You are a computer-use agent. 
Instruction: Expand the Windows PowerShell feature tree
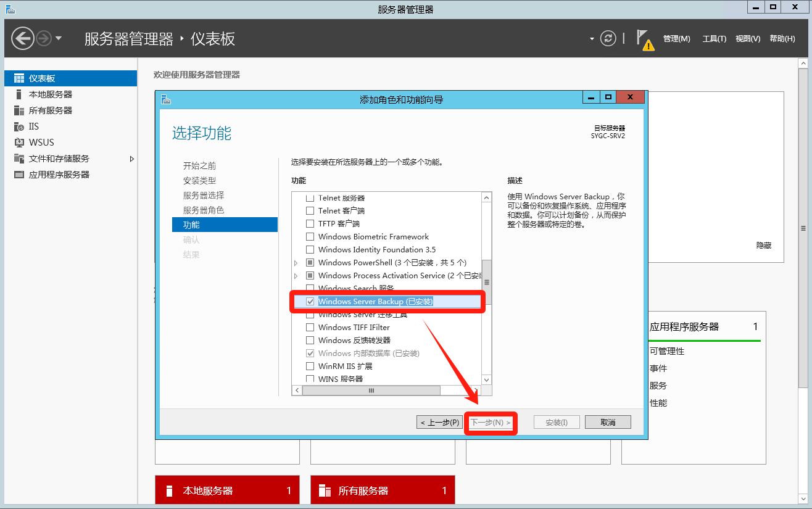coord(296,263)
